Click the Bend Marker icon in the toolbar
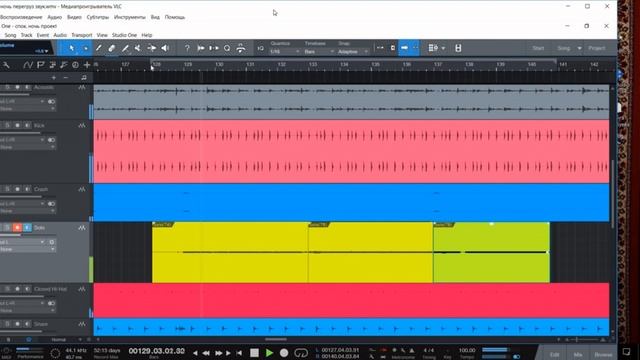Screen dimensions: 640x360 point(213,48)
